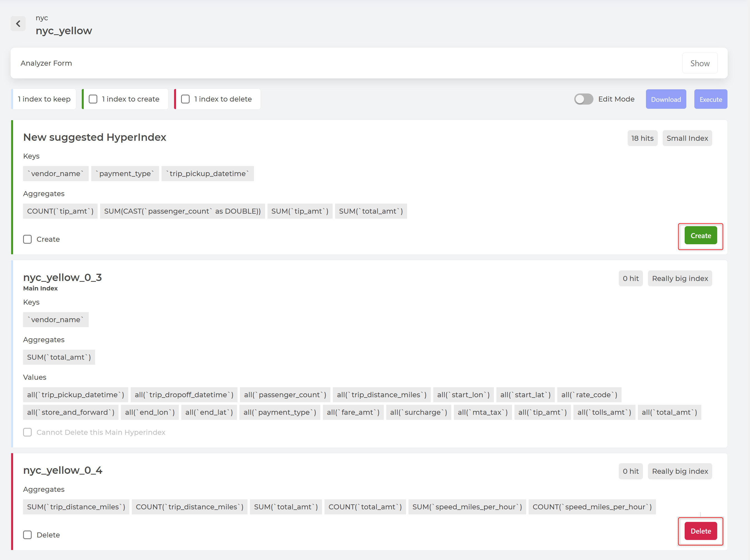Click the green Create button
Image resolution: width=750 pixels, height=560 pixels.
(x=701, y=235)
